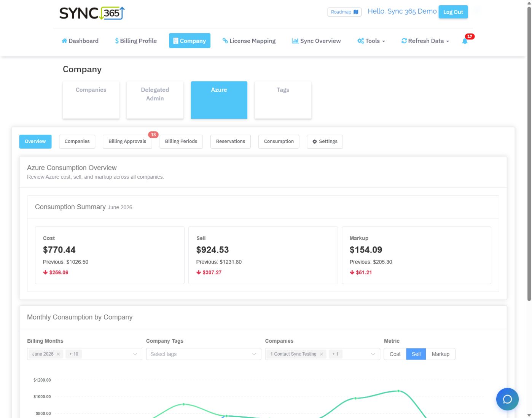The height and width of the screenshot is (418, 532).
Task: Open the Consumption sub-tab
Action: pyautogui.click(x=279, y=141)
